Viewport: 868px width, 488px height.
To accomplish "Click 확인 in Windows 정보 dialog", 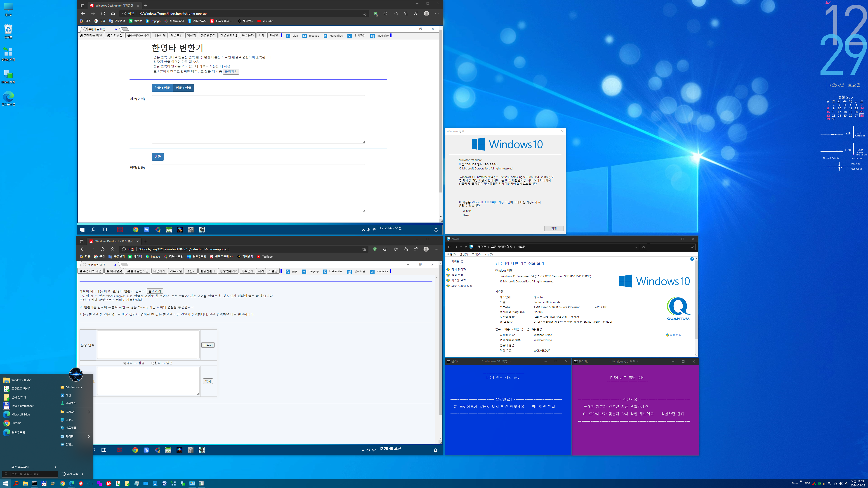I will click(554, 228).
